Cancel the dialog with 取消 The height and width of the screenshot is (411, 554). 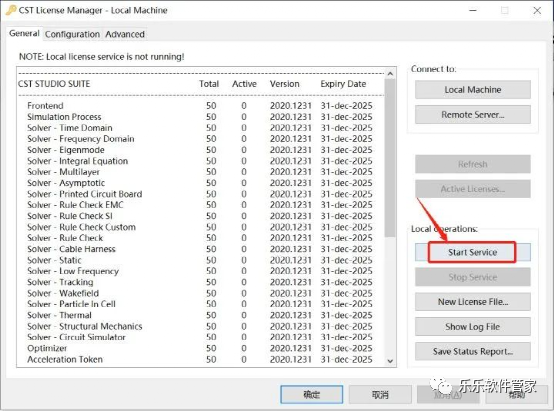pyautogui.click(x=380, y=394)
